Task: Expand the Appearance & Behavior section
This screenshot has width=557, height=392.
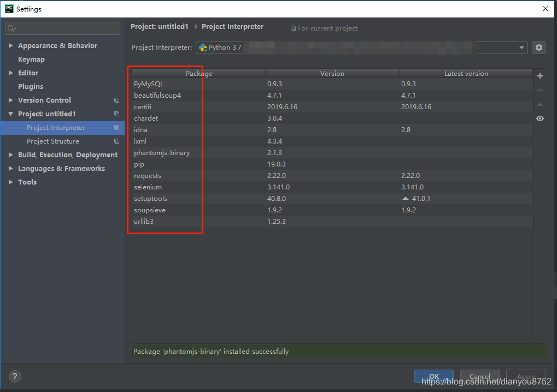Action: pos(10,46)
